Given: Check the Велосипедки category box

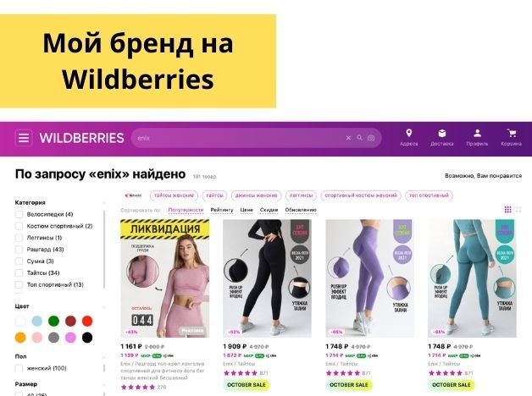Looking at the screenshot, I should pyautogui.click(x=19, y=214).
